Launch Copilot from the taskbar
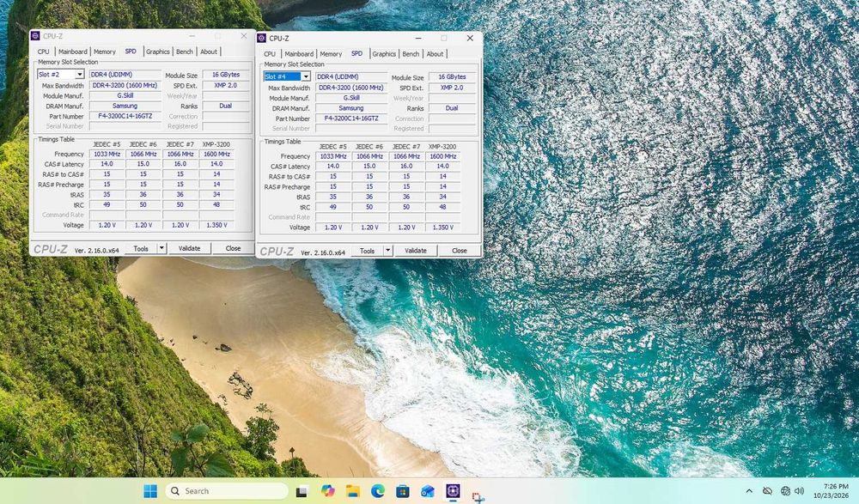Viewport: 859px width, 504px height. pyautogui.click(x=327, y=491)
